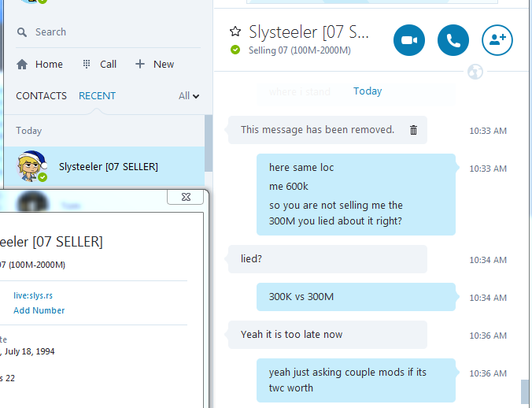Close the profile popup window
This screenshot has height=408, width=532.
pos(186,197)
